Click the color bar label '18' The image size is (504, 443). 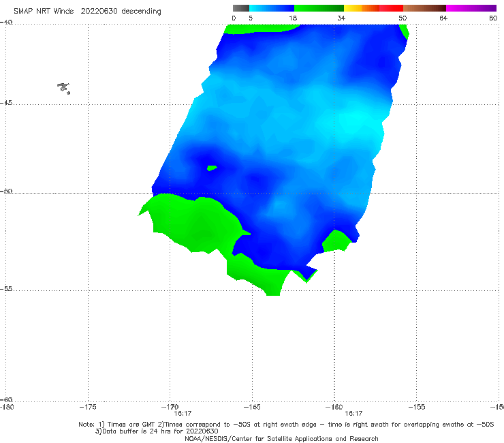[293, 18]
